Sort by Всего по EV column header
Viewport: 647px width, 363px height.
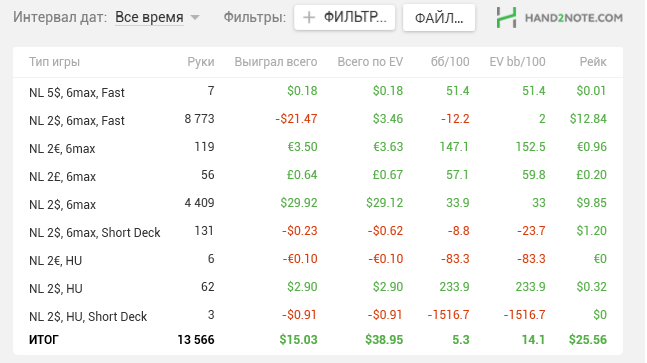(x=370, y=62)
